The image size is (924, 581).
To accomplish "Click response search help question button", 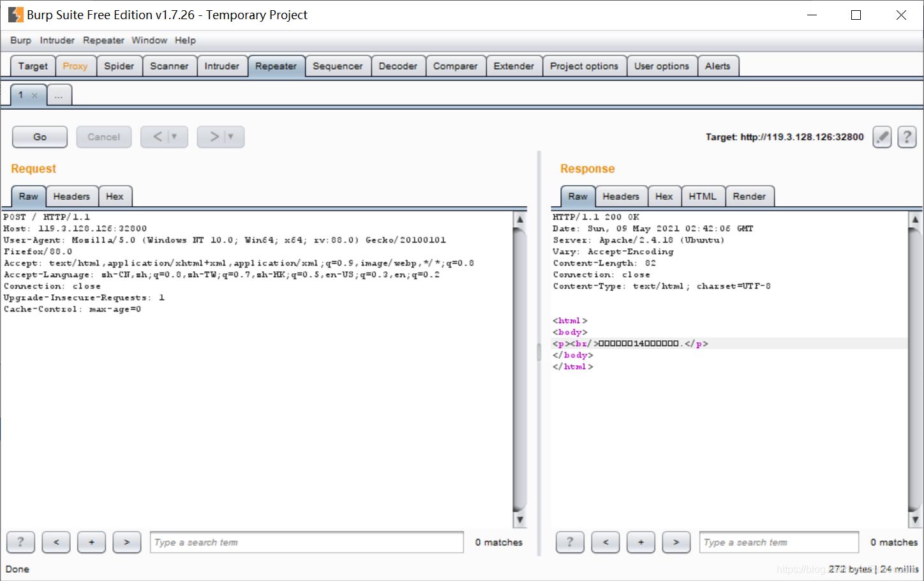I will coord(570,542).
